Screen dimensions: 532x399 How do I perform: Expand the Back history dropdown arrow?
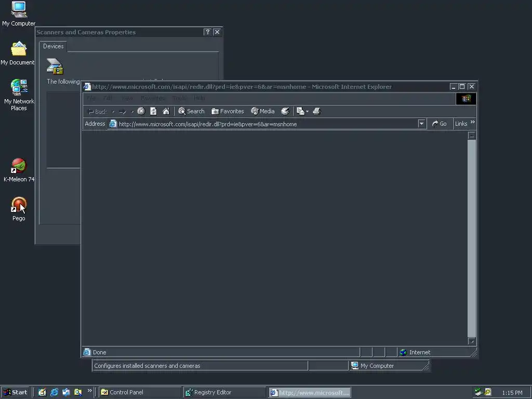[113, 112]
